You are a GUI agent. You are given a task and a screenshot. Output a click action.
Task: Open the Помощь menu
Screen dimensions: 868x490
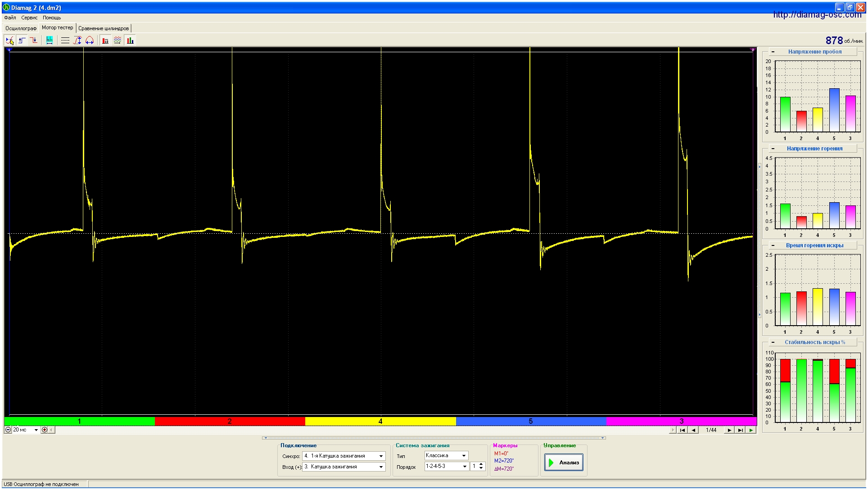52,18
